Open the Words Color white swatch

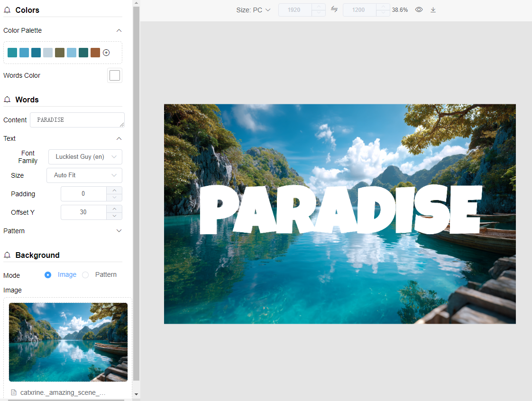tap(115, 75)
